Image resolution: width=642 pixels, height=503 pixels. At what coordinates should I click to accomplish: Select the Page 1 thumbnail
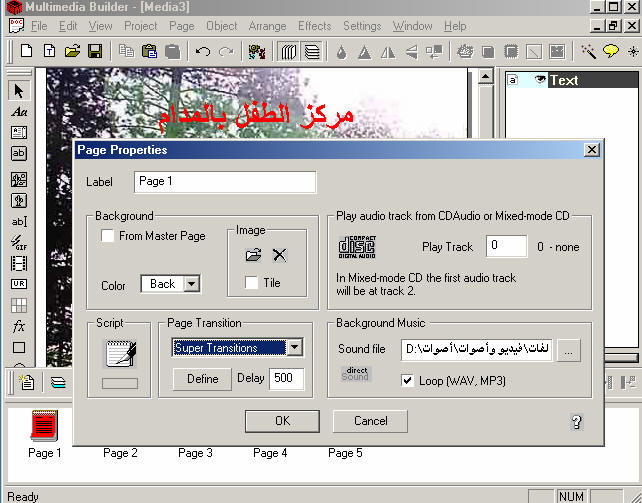pyautogui.click(x=44, y=434)
